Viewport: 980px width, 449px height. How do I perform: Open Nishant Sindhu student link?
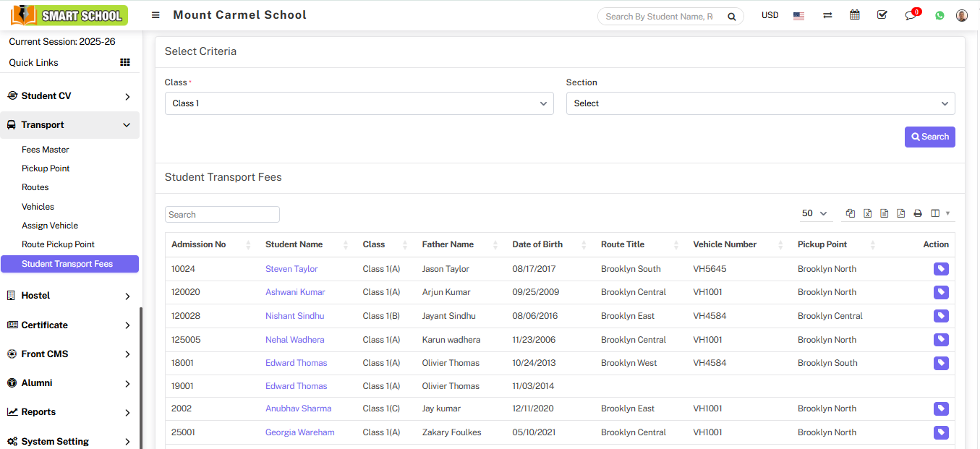(x=294, y=316)
